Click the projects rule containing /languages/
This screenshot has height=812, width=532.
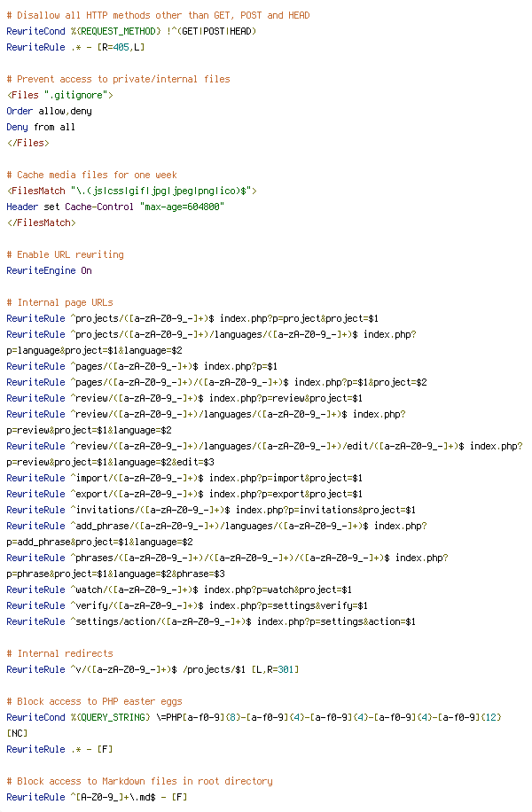[211, 334]
